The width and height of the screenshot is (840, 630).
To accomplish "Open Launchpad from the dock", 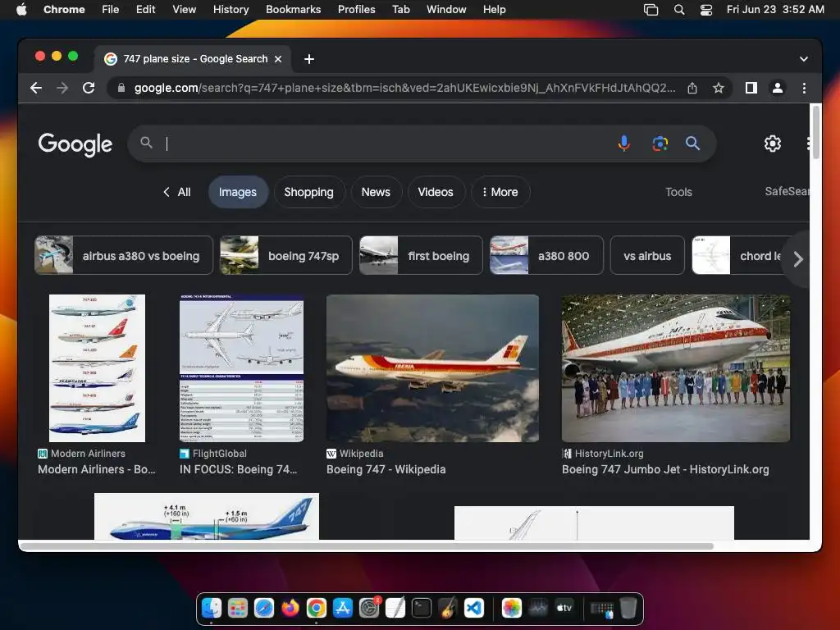I will (237, 608).
